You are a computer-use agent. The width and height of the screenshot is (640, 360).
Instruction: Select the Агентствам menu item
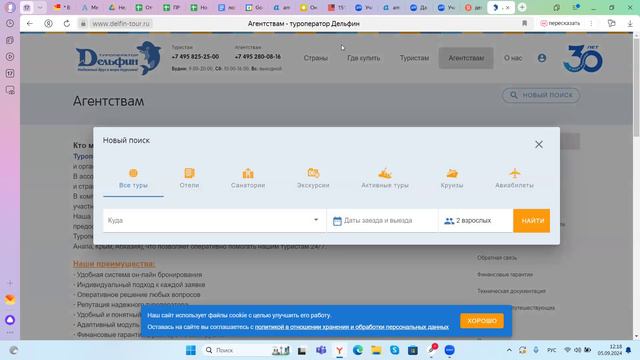click(x=466, y=58)
